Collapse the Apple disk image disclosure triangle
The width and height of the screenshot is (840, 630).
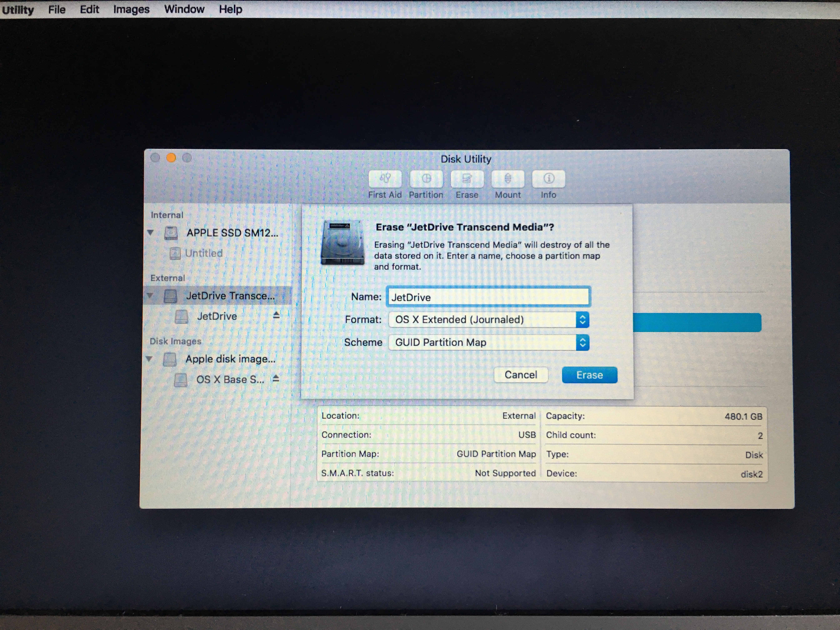(x=149, y=359)
